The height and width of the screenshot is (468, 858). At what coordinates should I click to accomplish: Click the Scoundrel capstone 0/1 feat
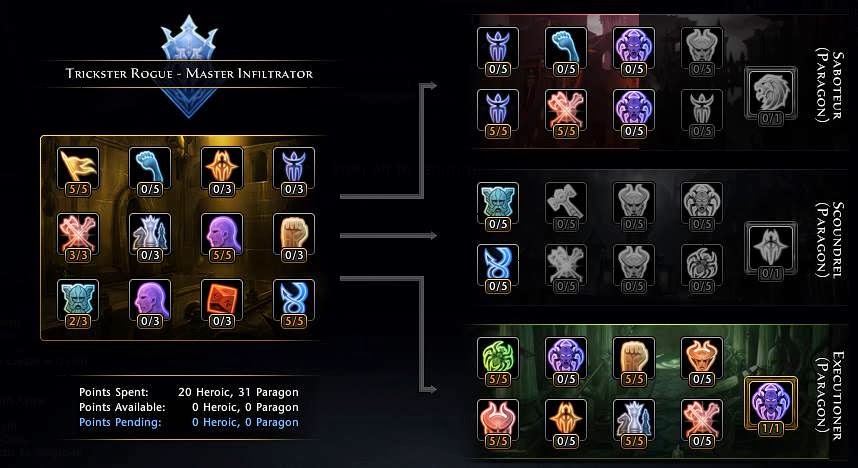click(x=770, y=251)
